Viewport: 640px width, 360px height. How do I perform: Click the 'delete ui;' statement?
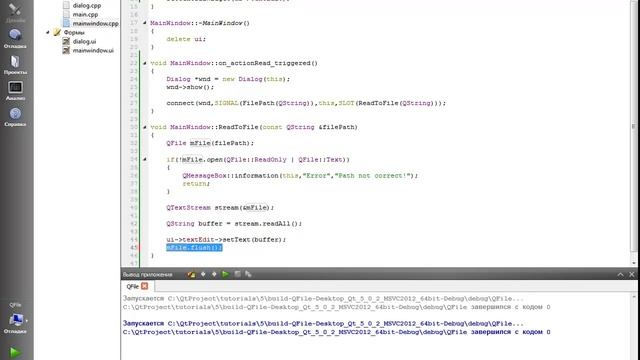pos(186,39)
